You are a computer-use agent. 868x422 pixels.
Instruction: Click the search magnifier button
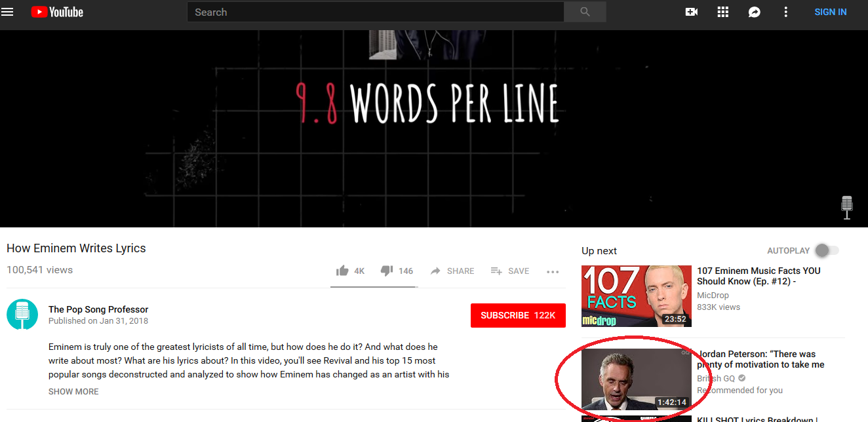coord(585,12)
